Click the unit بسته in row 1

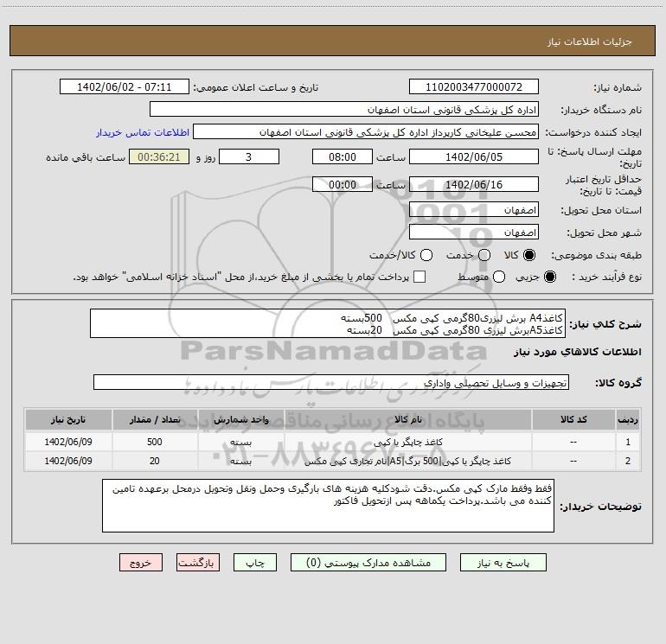tap(240, 442)
